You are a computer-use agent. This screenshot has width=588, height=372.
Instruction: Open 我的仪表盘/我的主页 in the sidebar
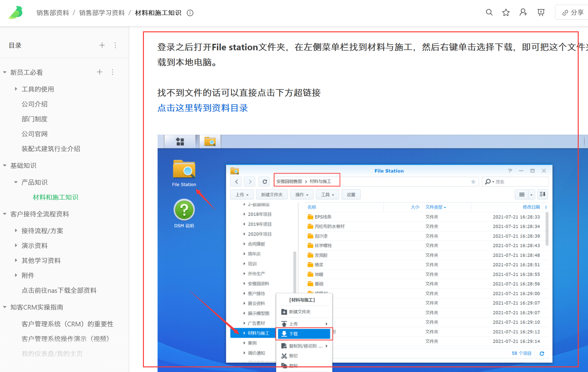pos(52,354)
